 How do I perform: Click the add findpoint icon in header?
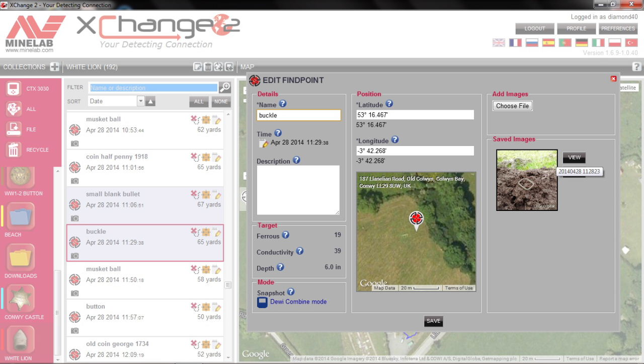point(218,67)
